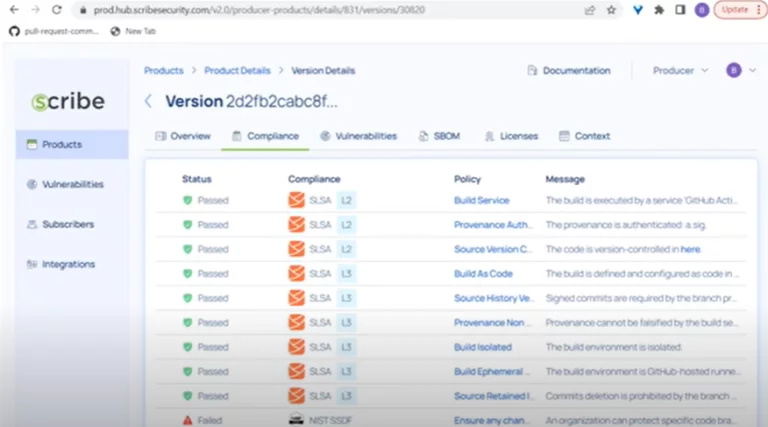The height and width of the screenshot is (427, 768).
Task: Reload the page with the refresh icon
Action: point(57,10)
